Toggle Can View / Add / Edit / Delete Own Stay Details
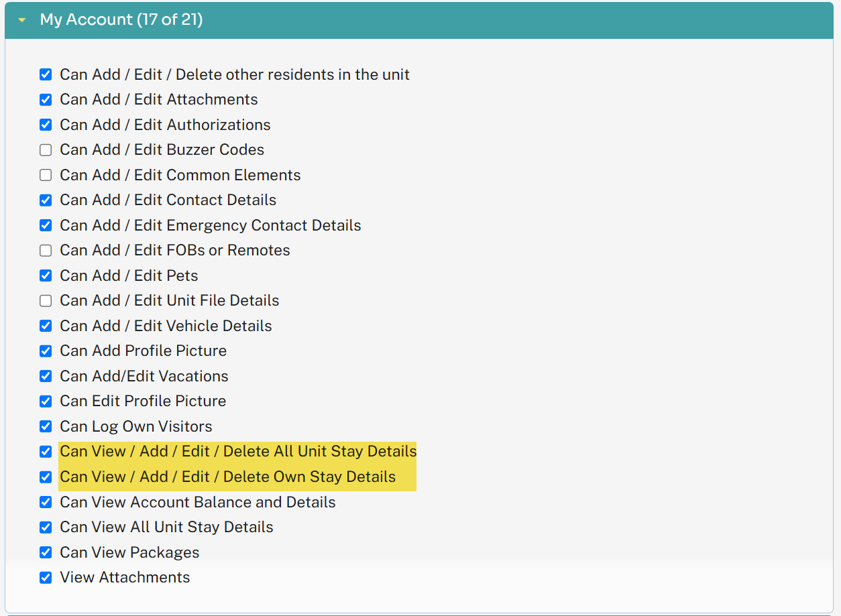 46,477
